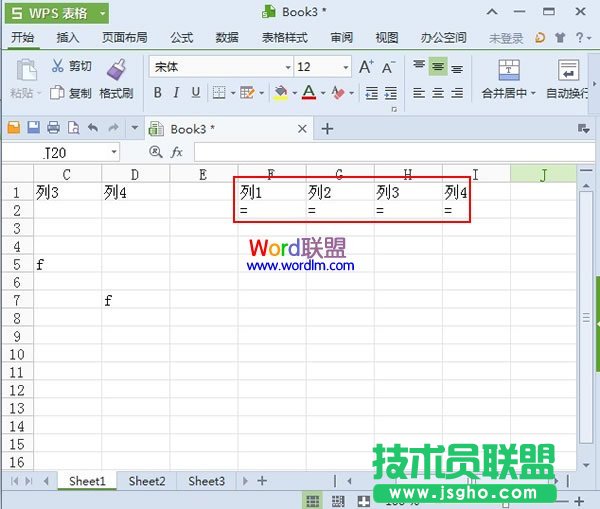Select the column J header
The image size is (600, 509).
[x=543, y=175]
